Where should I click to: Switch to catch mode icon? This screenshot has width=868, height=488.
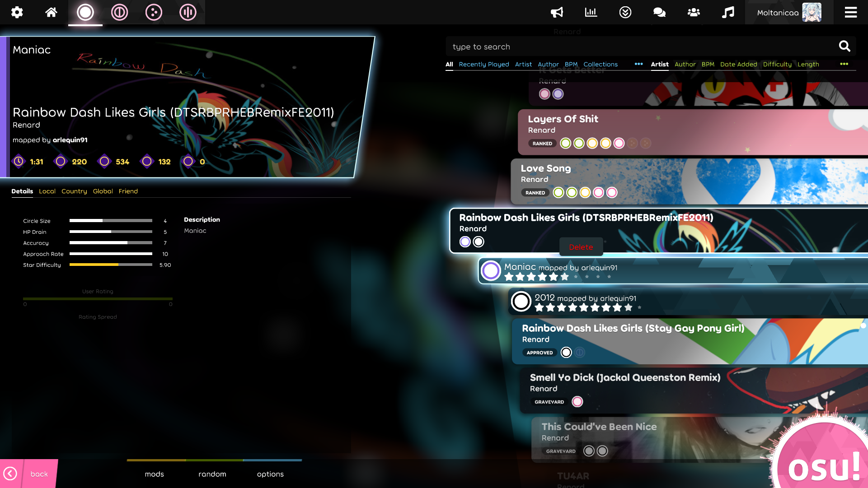154,12
